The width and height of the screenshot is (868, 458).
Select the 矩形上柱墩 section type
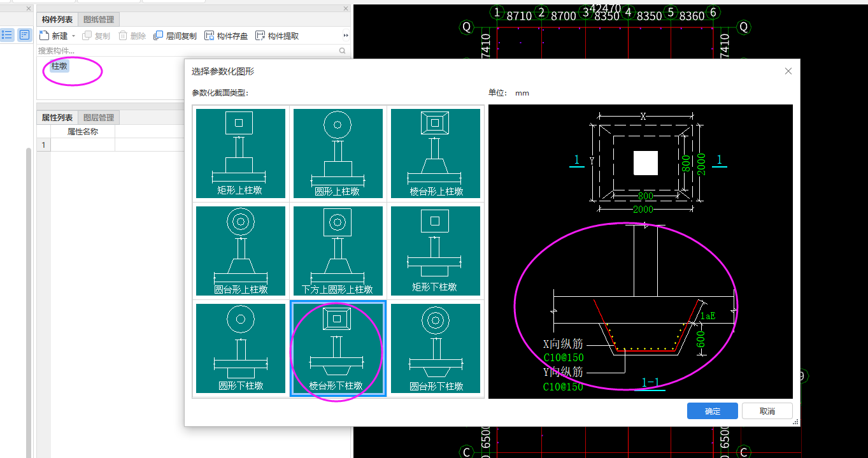point(240,154)
